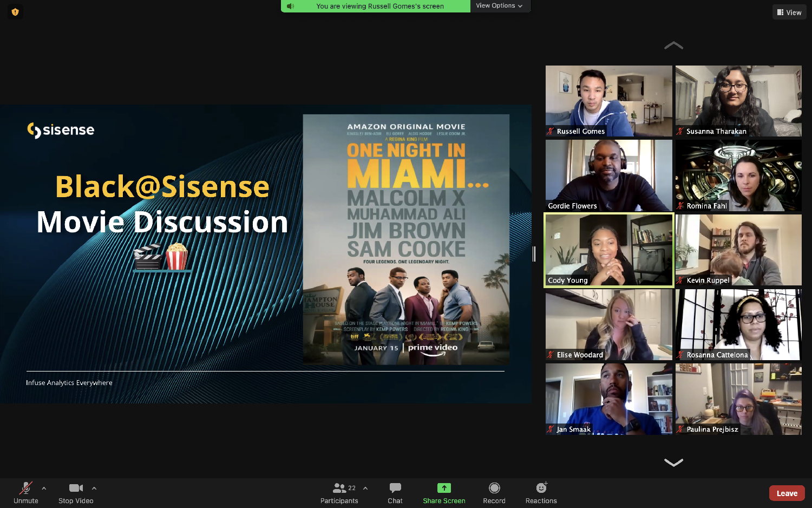Open audio options arrow beside Unmute
This screenshot has height=508, width=812.
click(44, 488)
